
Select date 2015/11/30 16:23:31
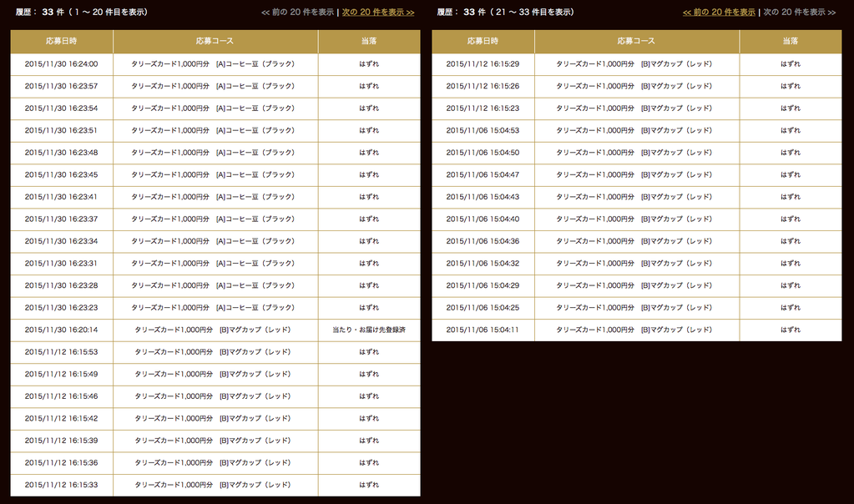[x=62, y=264]
